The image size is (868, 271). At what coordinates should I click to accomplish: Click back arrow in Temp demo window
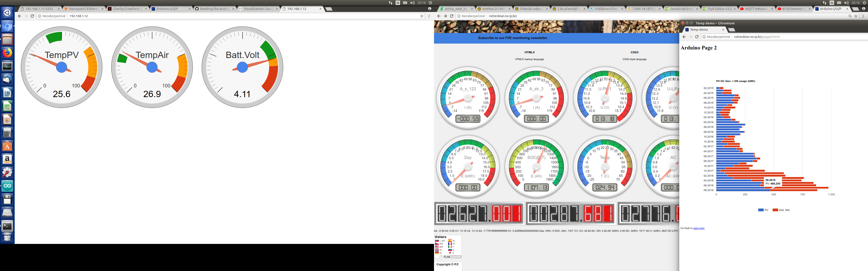[684, 37]
